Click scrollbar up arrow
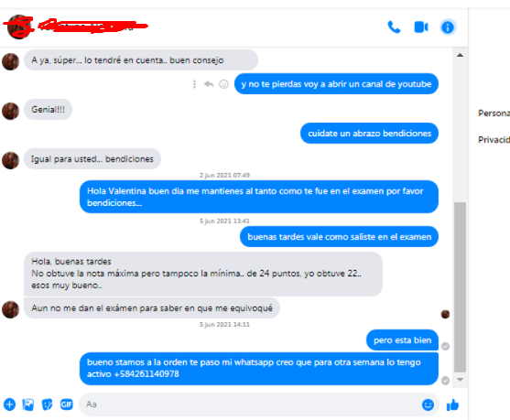 pyautogui.click(x=460, y=55)
